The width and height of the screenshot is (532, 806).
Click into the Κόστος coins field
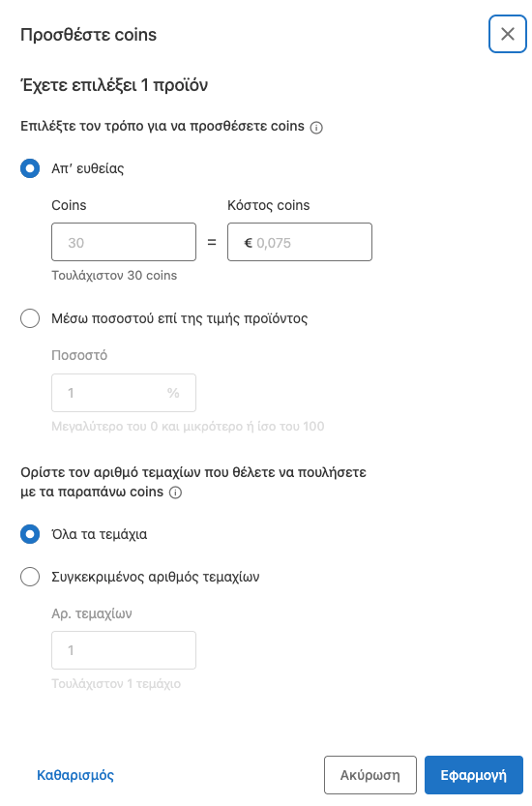300,242
